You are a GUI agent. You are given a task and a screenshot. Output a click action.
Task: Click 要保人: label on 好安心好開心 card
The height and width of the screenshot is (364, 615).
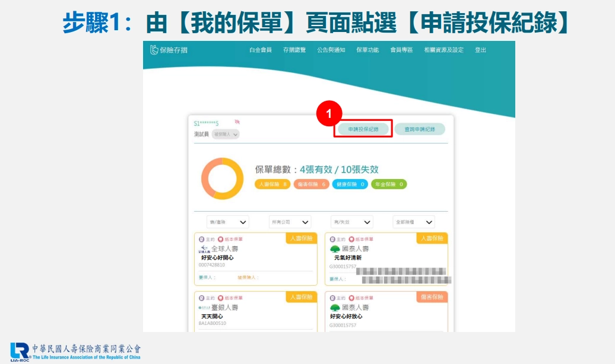207,277
